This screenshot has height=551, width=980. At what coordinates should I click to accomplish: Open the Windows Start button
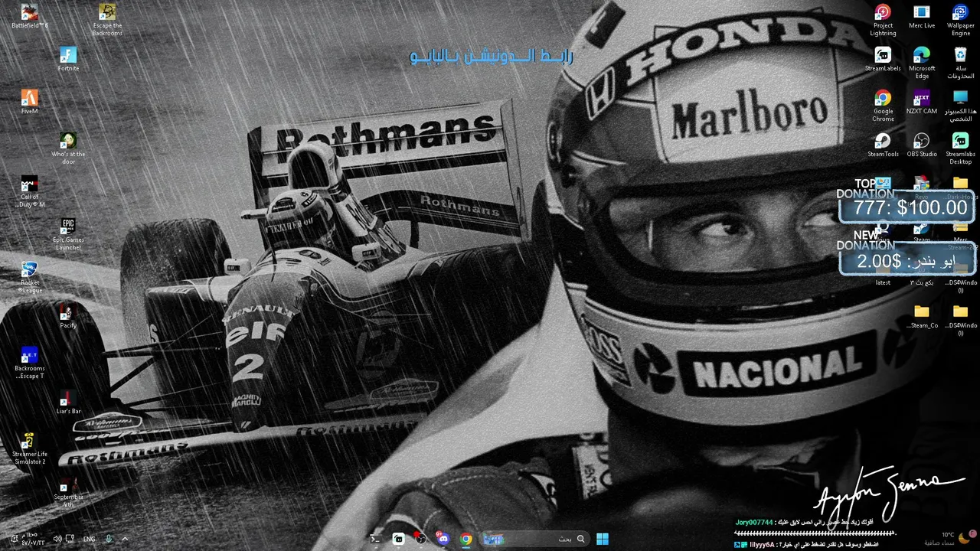pyautogui.click(x=603, y=539)
